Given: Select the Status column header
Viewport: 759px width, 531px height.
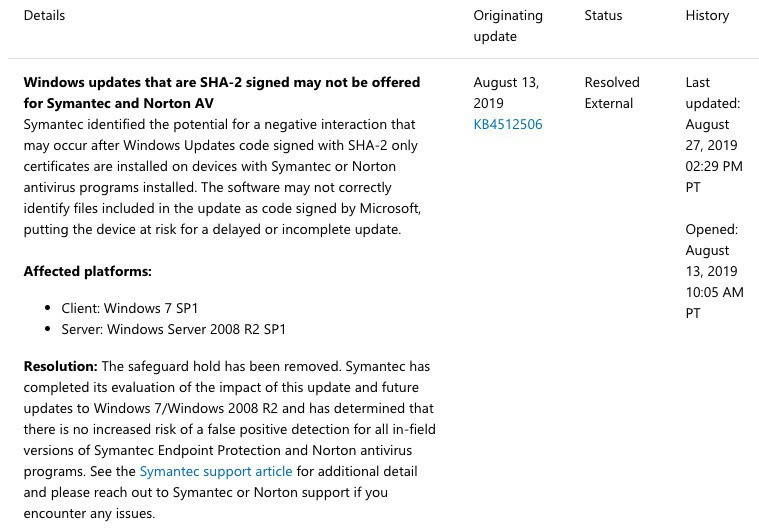Looking at the screenshot, I should click(x=603, y=15).
